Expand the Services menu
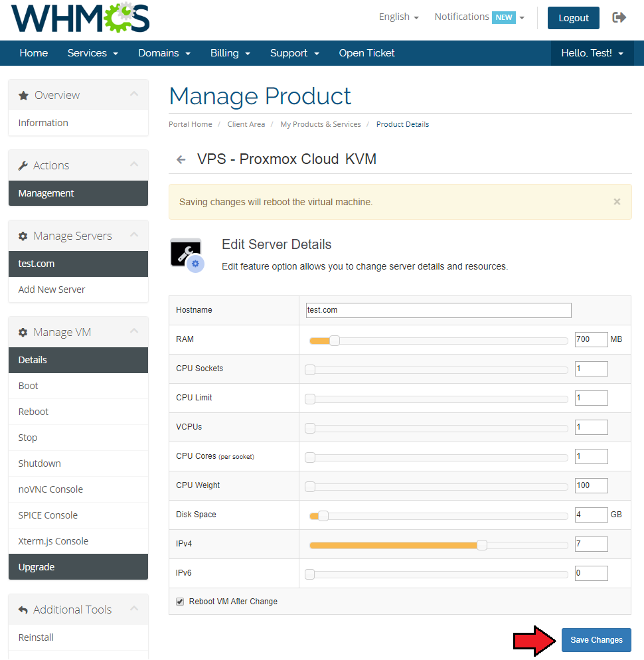This screenshot has width=644, height=660. [92, 53]
